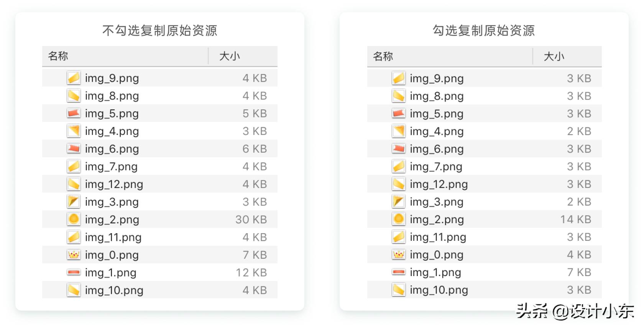Screen dimensions: 644x329
Task: Click the thumbnail icon for img_12.png in the left table
Action: coord(74,184)
